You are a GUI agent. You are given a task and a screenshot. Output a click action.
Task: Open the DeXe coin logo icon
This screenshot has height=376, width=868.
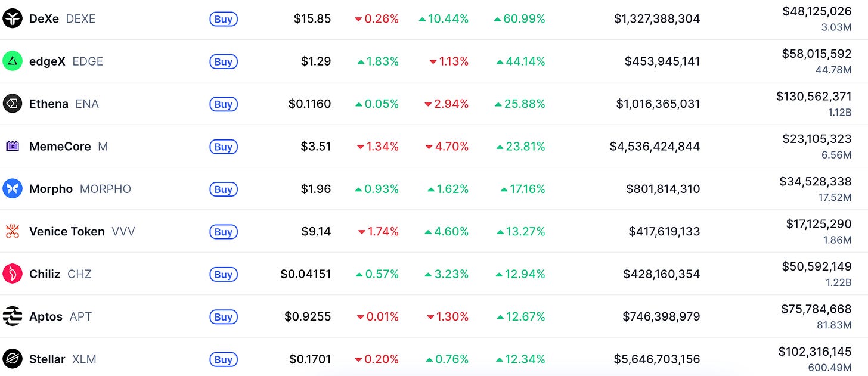coord(12,19)
